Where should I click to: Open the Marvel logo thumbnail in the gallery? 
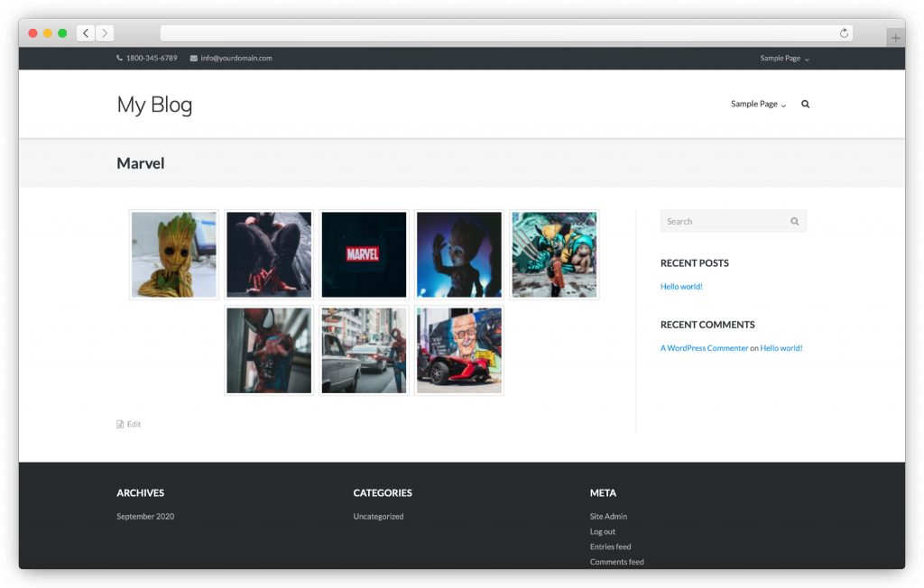point(364,254)
